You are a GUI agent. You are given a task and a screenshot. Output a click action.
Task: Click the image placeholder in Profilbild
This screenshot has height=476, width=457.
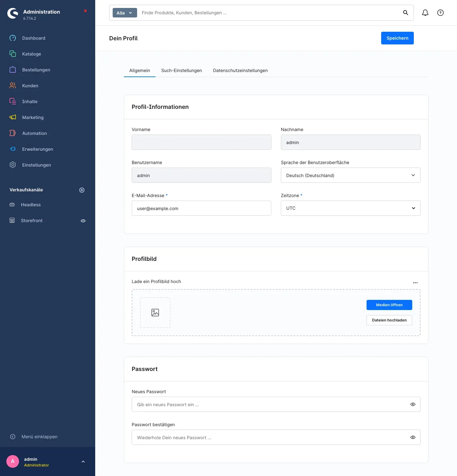(x=155, y=313)
